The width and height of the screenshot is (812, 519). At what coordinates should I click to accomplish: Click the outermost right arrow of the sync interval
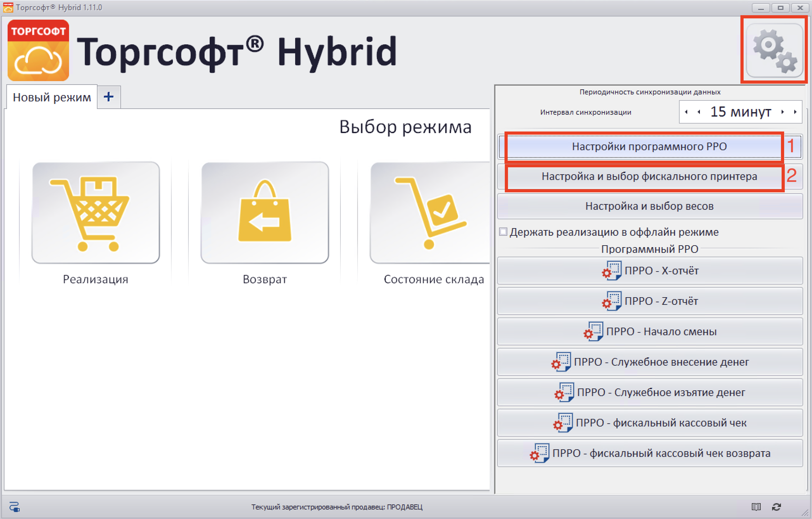pos(795,112)
